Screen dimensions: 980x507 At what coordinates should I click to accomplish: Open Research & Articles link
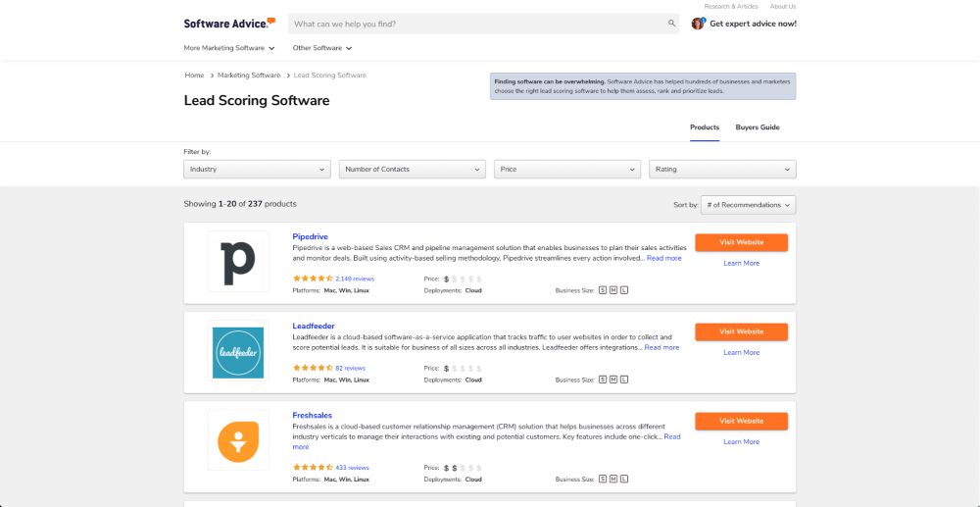731,7
